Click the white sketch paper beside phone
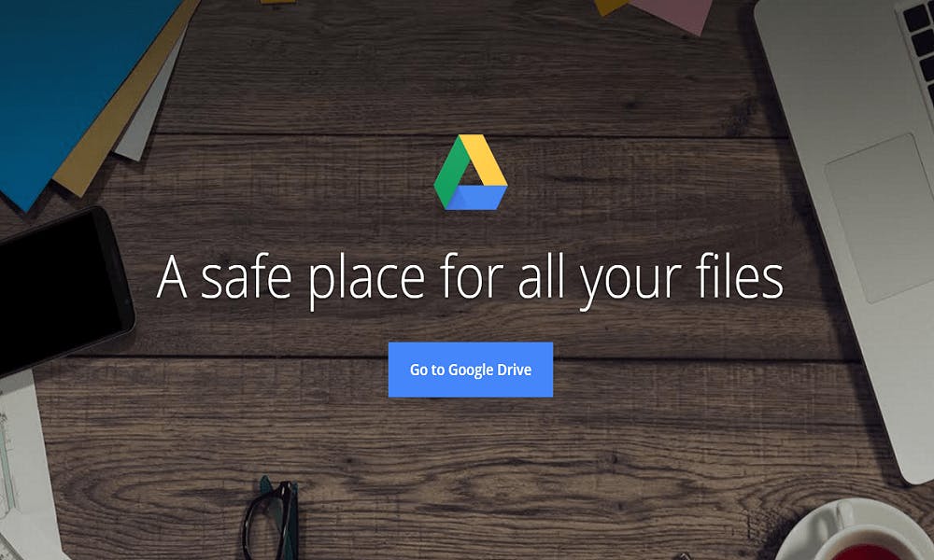This screenshot has width=934, height=560. tap(24, 470)
